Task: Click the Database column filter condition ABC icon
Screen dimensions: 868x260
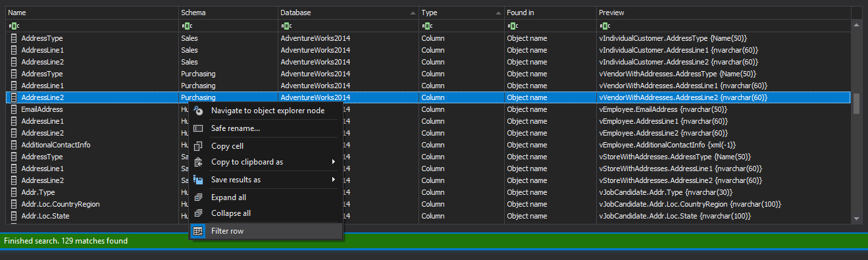Action: point(286,26)
